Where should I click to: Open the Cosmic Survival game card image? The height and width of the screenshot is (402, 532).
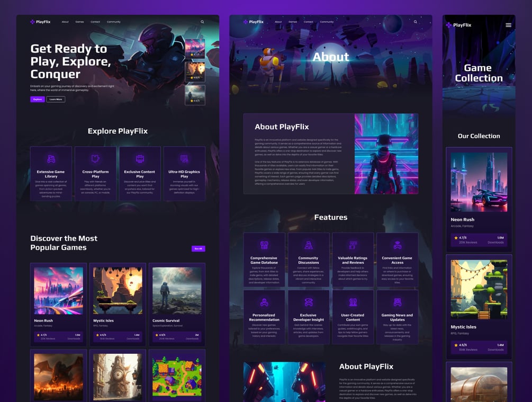pos(177,291)
